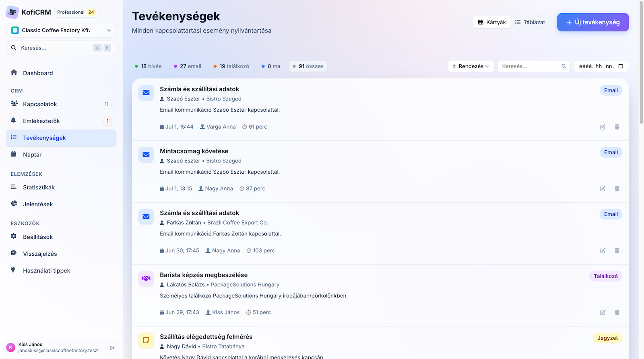
Task: Edit the Mintacsomag követése activity
Action: point(603,189)
